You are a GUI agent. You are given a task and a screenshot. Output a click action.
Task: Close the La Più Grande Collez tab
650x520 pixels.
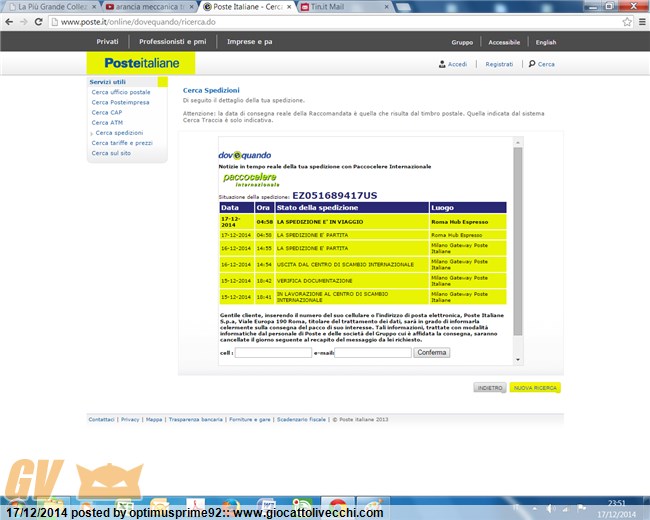tap(94, 7)
